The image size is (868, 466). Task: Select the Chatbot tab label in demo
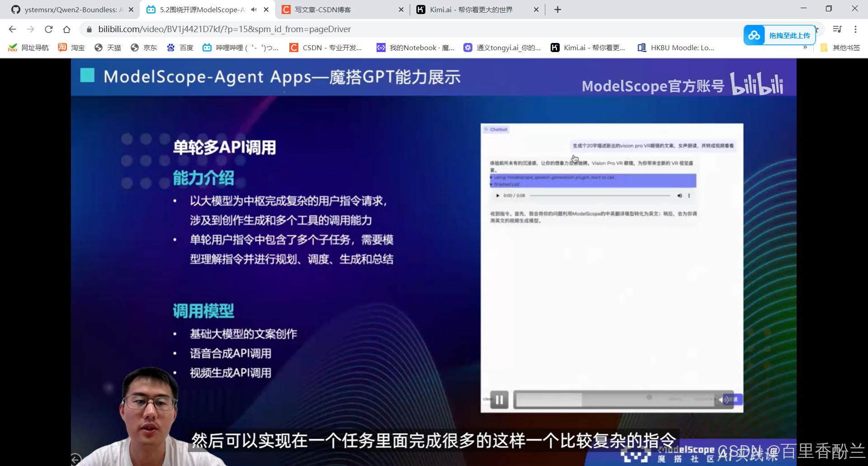[x=496, y=129]
